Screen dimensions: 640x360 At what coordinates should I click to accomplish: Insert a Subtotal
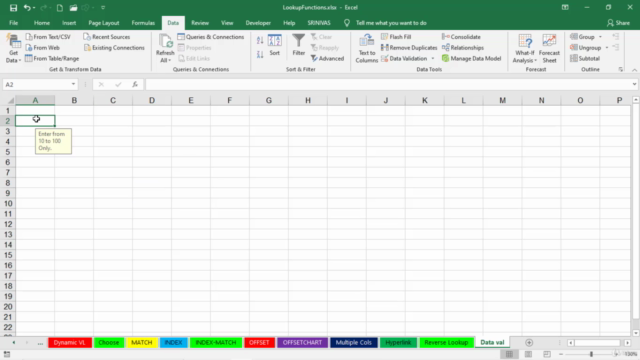(585, 59)
